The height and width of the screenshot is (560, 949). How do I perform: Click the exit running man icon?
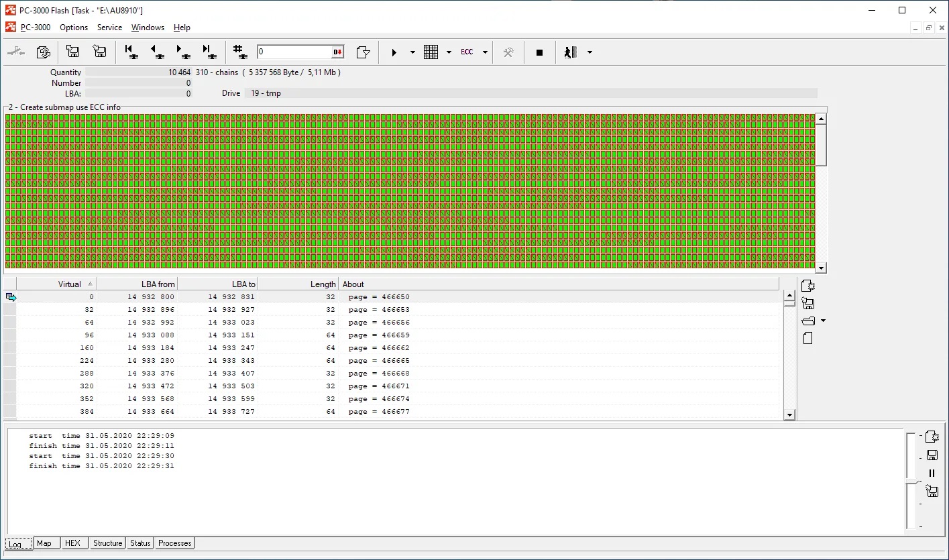pos(571,52)
